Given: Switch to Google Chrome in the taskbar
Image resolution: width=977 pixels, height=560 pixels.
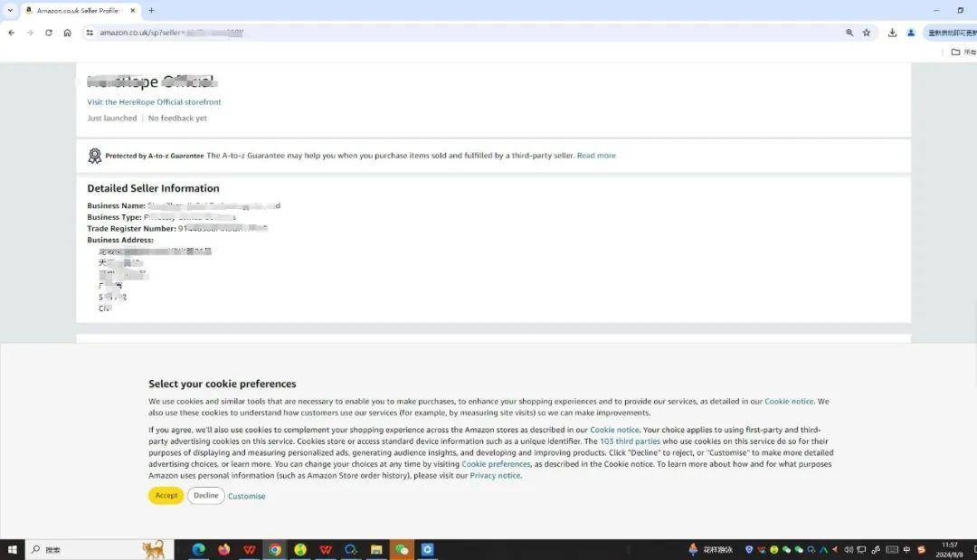Looking at the screenshot, I should [275, 549].
